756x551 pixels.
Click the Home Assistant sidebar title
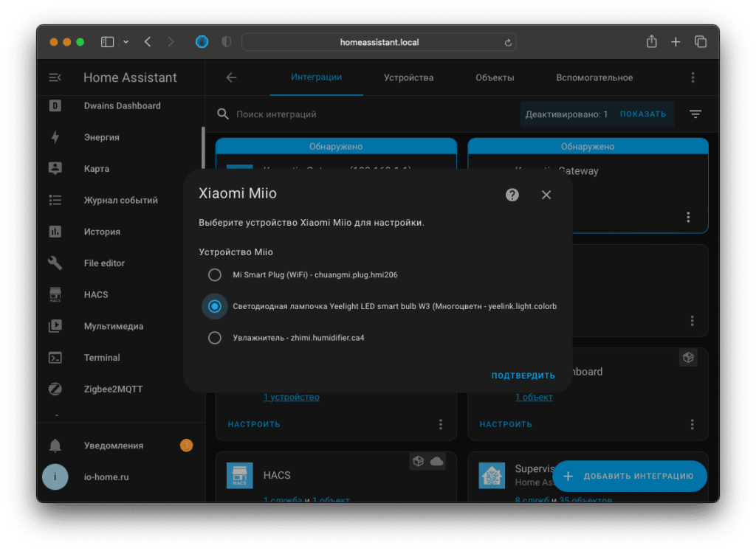130,77
